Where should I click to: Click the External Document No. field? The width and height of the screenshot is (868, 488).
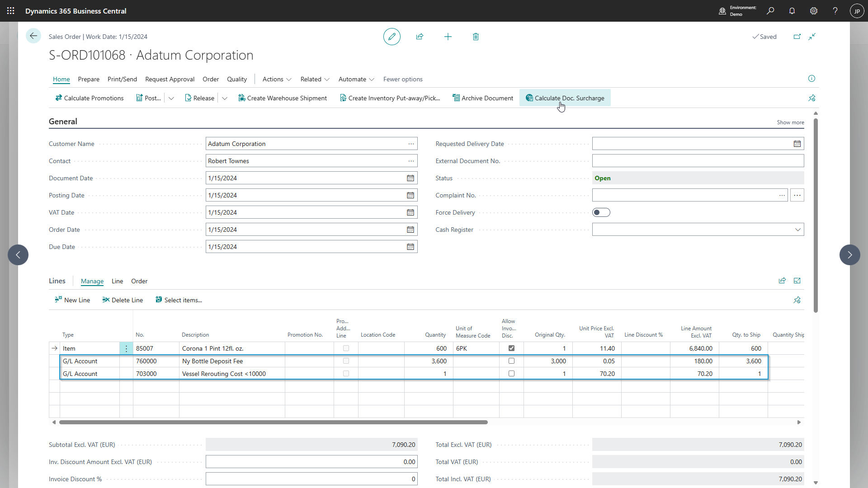click(x=698, y=161)
